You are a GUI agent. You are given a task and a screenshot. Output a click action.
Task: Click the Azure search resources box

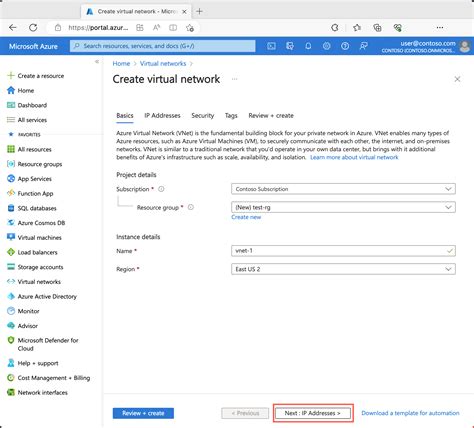coord(163,46)
